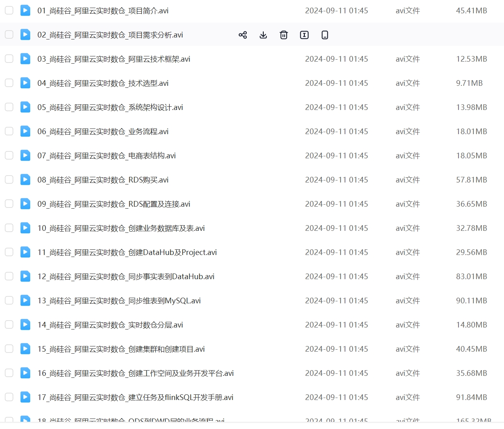Open 12 同步事实表到DataHub.avi file name

tap(126, 277)
